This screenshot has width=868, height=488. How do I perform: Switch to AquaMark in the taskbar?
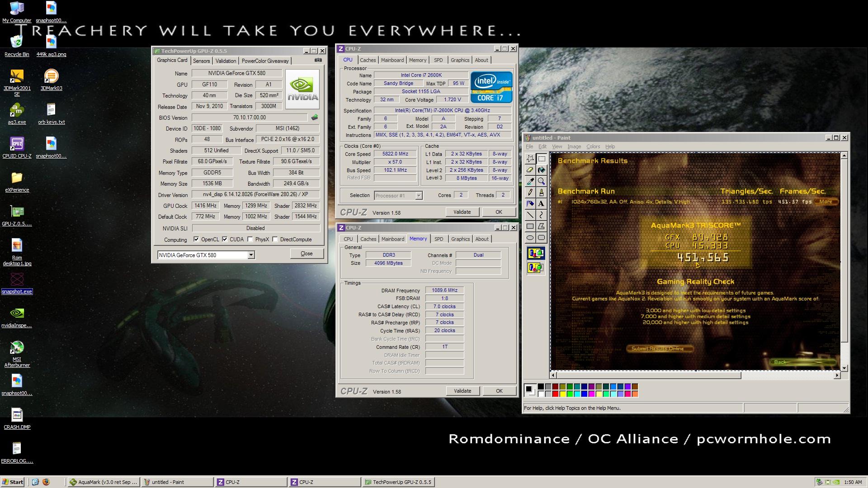104,482
